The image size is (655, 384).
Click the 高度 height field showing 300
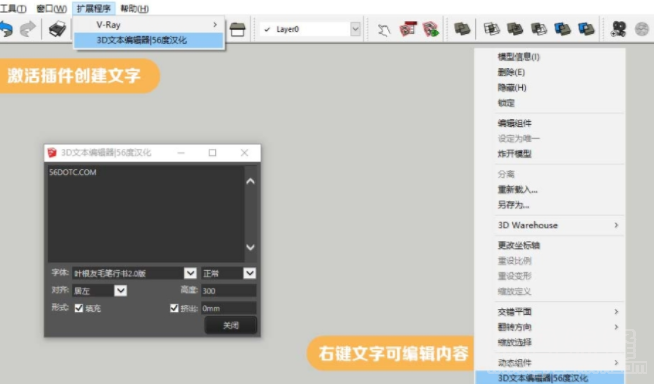(228, 290)
